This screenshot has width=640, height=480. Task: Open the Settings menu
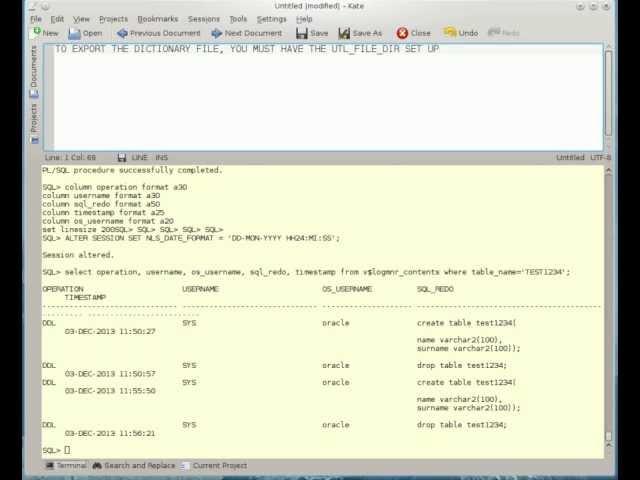click(271, 19)
